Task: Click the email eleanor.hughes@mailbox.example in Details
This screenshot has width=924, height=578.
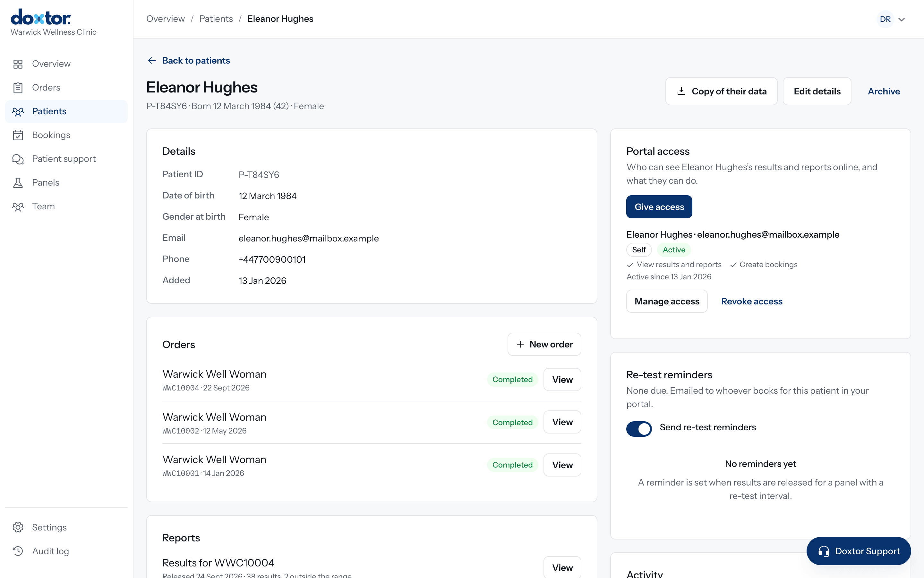Action: point(309,238)
